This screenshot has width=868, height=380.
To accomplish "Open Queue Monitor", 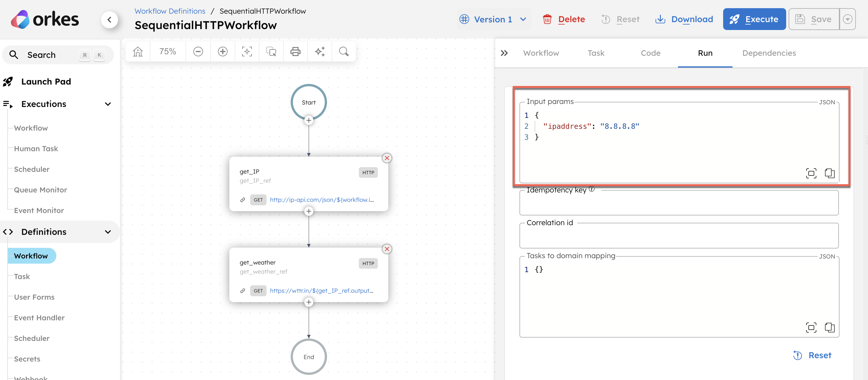I will click(x=40, y=190).
